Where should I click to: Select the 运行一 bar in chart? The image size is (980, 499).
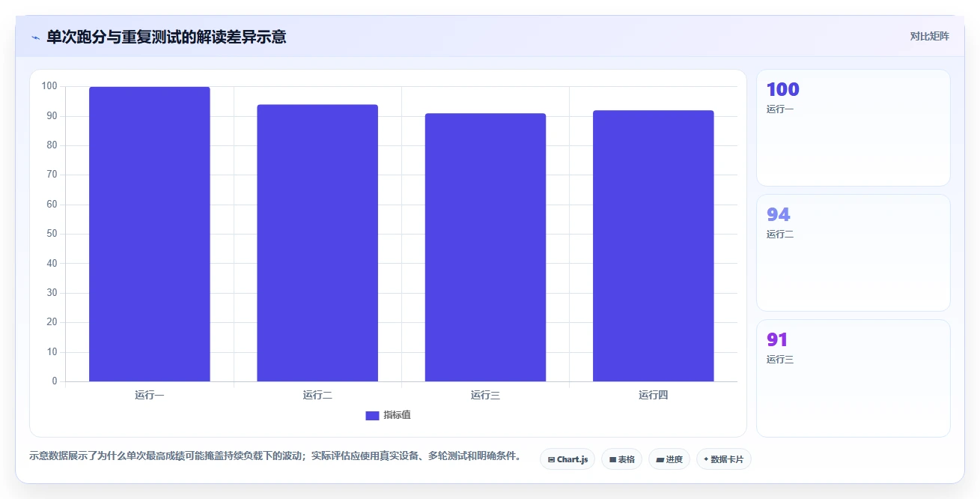pos(150,235)
